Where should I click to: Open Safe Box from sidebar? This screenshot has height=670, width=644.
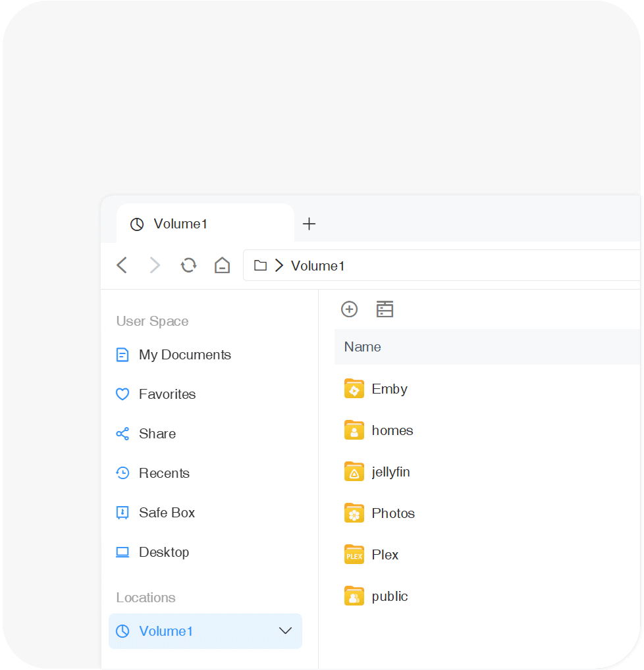167,513
